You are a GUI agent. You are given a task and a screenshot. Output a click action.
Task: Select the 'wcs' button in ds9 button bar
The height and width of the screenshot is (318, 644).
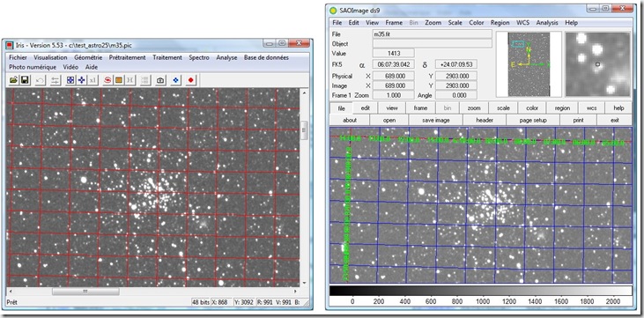tap(591, 108)
